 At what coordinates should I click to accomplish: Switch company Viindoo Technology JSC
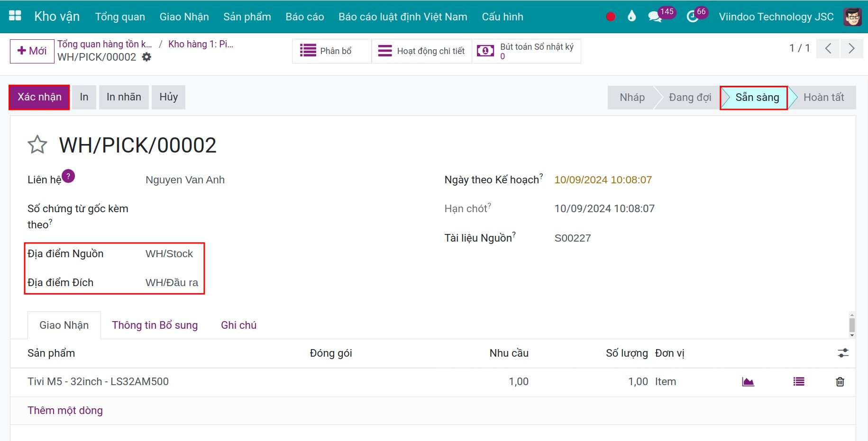click(x=776, y=17)
